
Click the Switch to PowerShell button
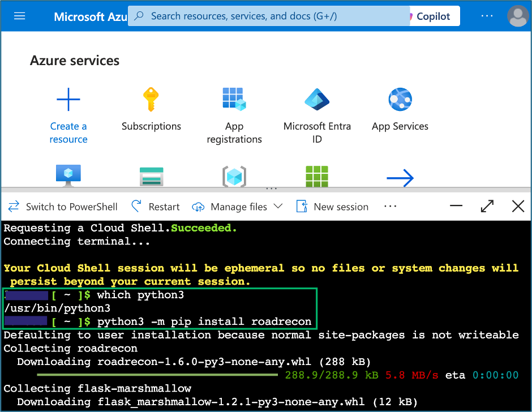pos(63,207)
